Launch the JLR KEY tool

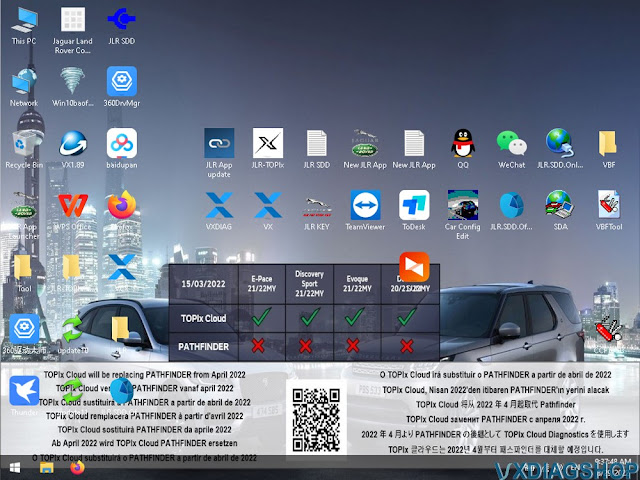tap(316, 214)
